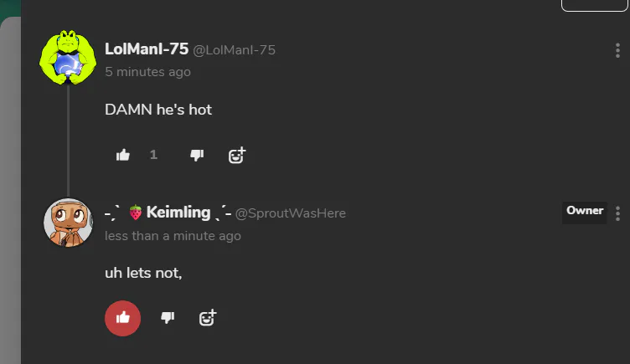The height and width of the screenshot is (364, 630).
Task: Open options menu for Keimling's reply
Action: [617, 213]
